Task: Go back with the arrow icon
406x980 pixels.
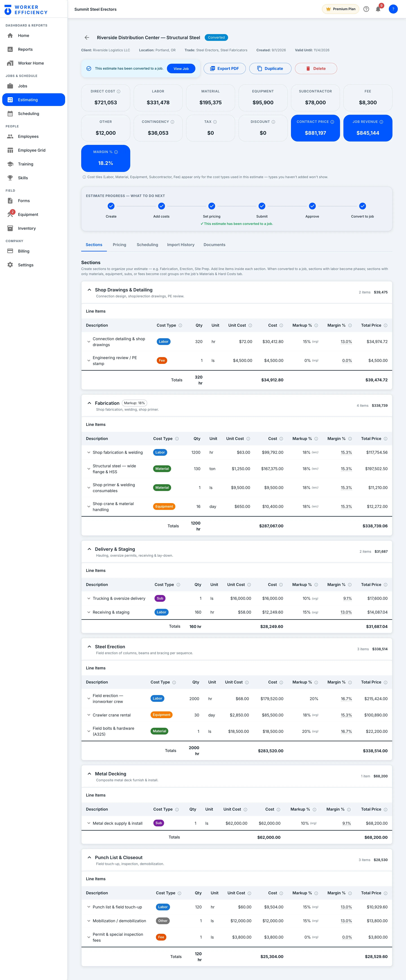Action: tap(87, 38)
